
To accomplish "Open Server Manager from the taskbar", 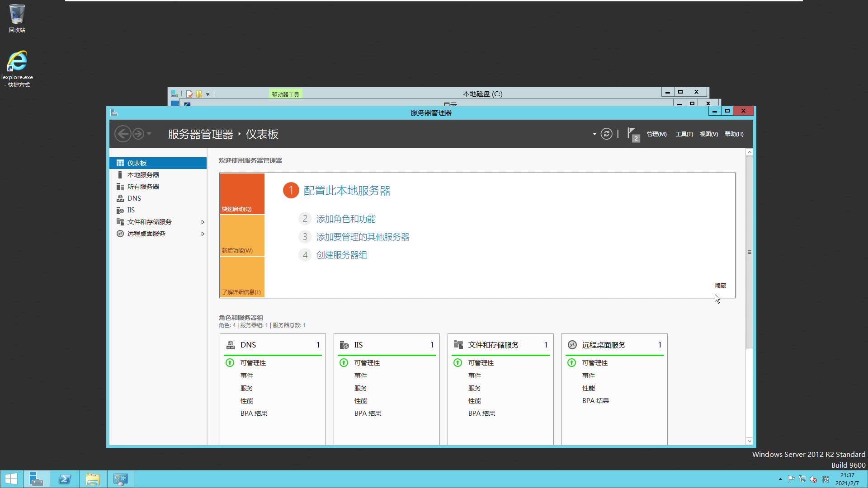I will click(x=36, y=479).
